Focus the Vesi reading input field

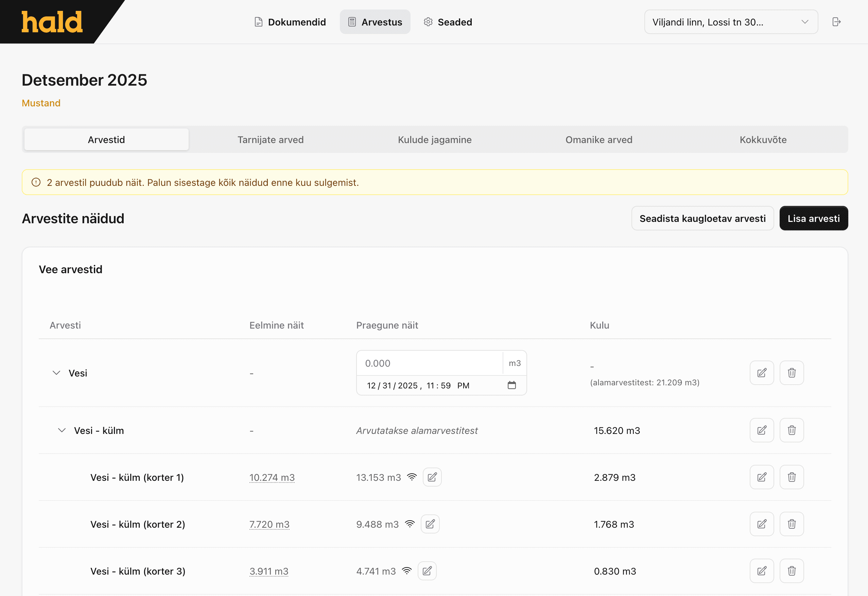pos(430,363)
